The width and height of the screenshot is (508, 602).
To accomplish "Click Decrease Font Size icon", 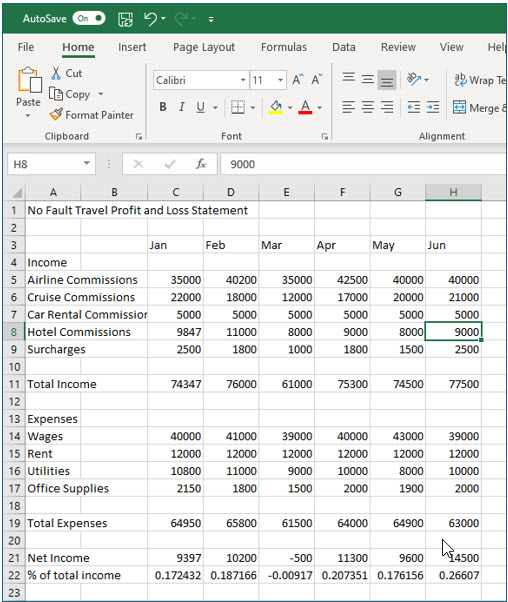I will pyautogui.click(x=316, y=79).
